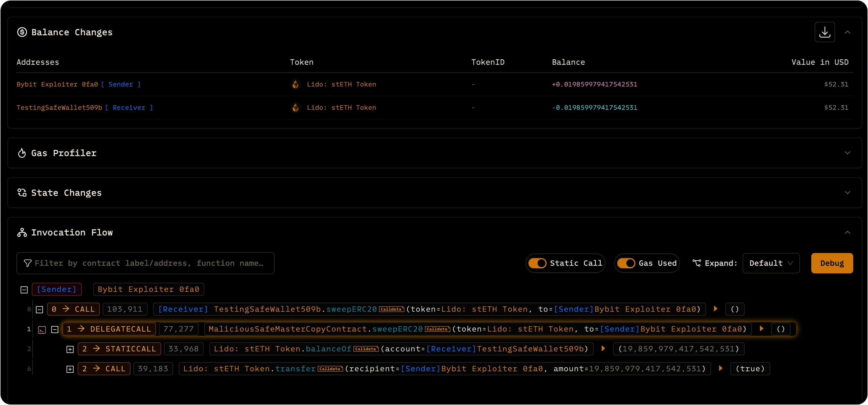Expand the State Changes section
868x405 pixels.
[848, 193]
